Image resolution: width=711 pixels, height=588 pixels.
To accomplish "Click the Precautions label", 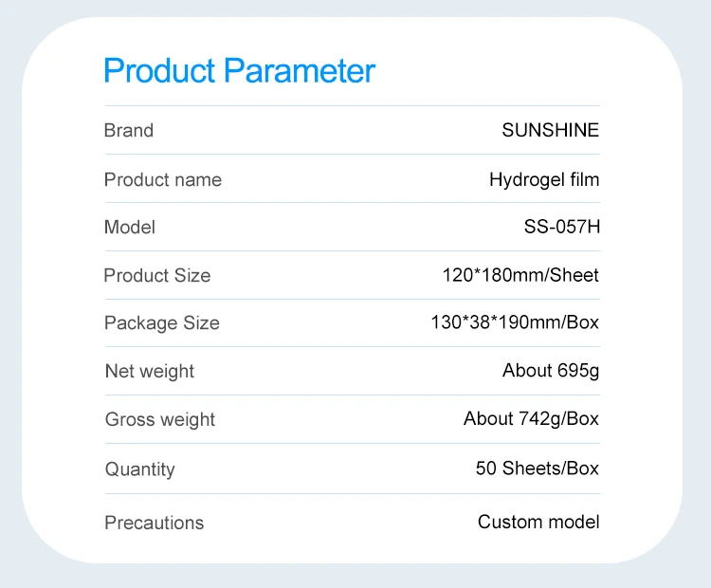I will pos(154,523).
